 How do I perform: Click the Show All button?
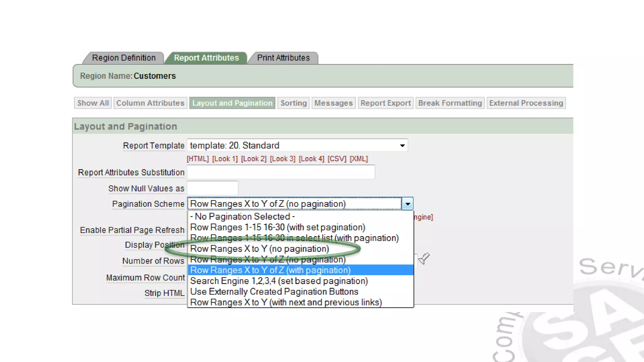click(x=93, y=103)
